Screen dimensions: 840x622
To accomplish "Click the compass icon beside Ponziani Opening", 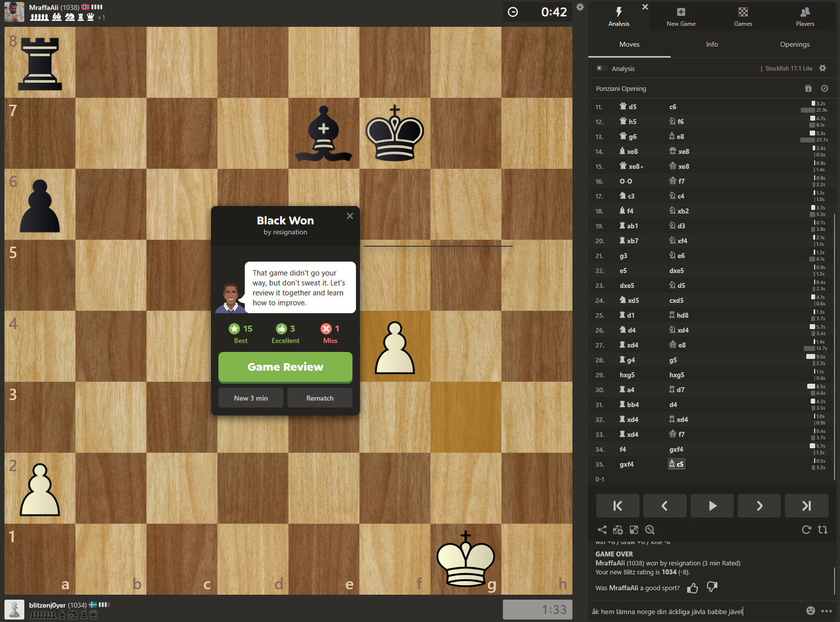I will pos(825,88).
